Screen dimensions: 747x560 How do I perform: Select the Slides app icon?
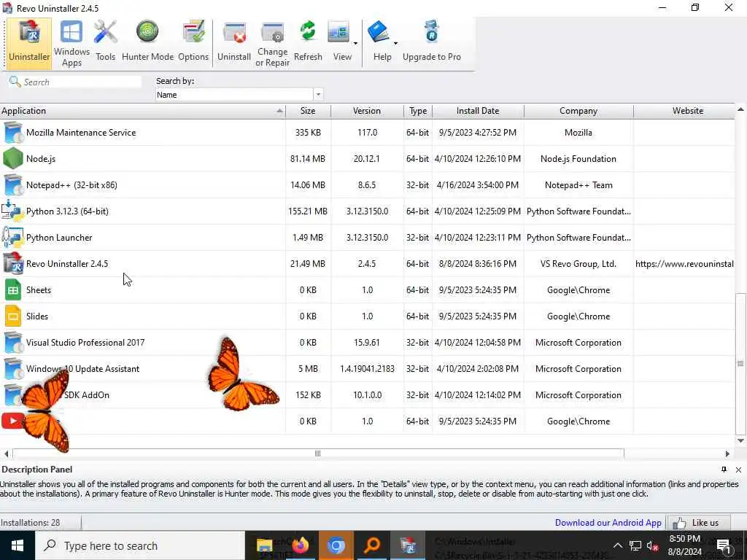coord(13,316)
